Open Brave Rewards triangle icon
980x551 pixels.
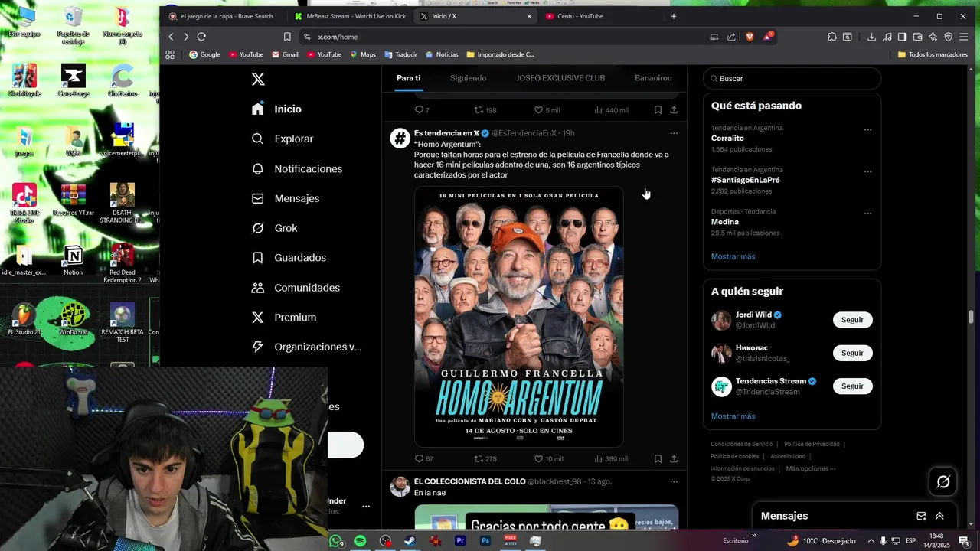[x=767, y=37]
